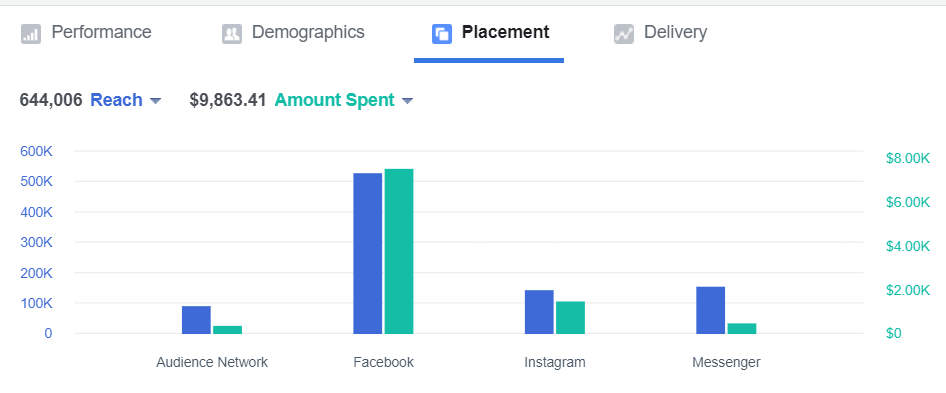Click the Facebook blue reach bar
This screenshot has width=946, height=393.
(x=367, y=254)
